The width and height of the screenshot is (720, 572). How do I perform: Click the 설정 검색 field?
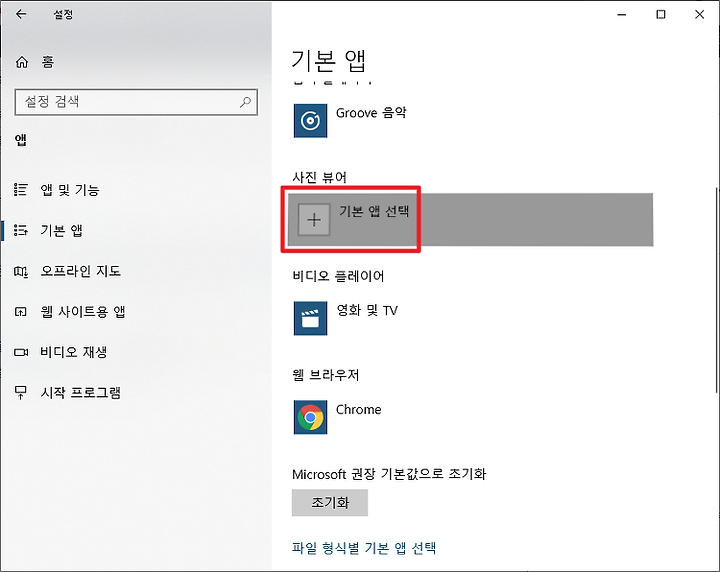point(136,102)
